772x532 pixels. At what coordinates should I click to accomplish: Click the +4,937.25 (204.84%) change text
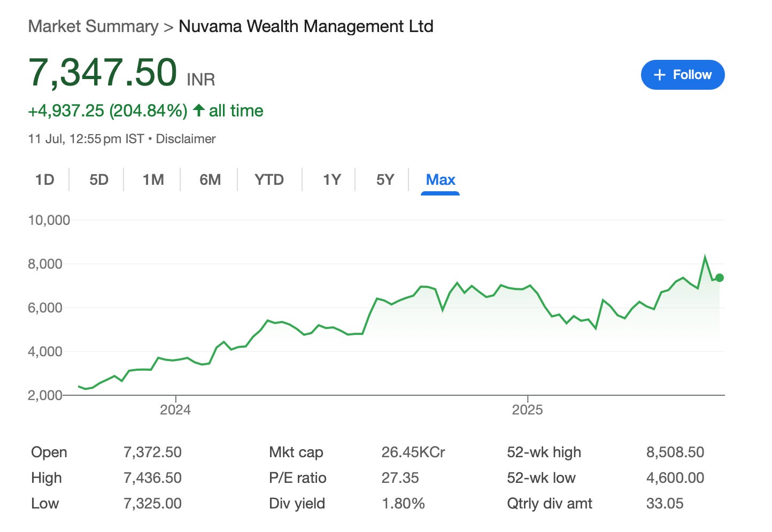click(x=107, y=111)
